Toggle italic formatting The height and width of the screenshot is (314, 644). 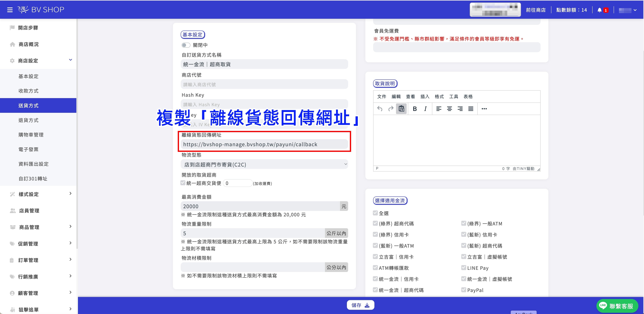(425, 109)
